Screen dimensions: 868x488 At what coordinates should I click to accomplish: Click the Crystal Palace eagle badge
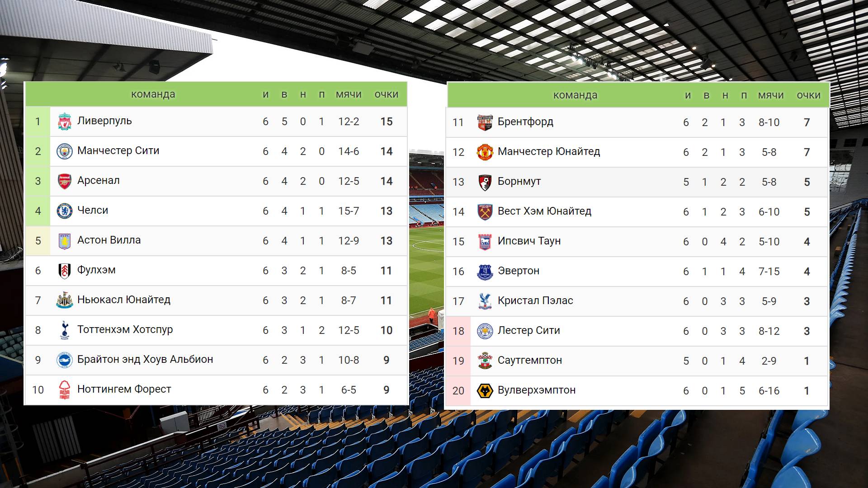(x=485, y=301)
